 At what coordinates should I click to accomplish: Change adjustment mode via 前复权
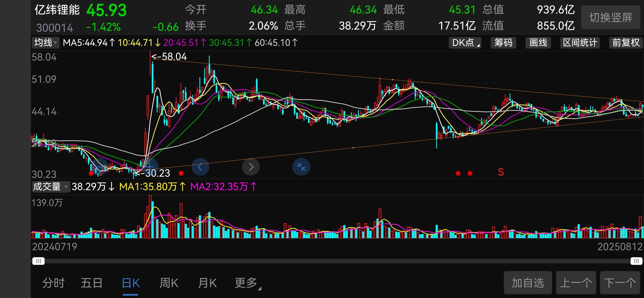(x=626, y=43)
